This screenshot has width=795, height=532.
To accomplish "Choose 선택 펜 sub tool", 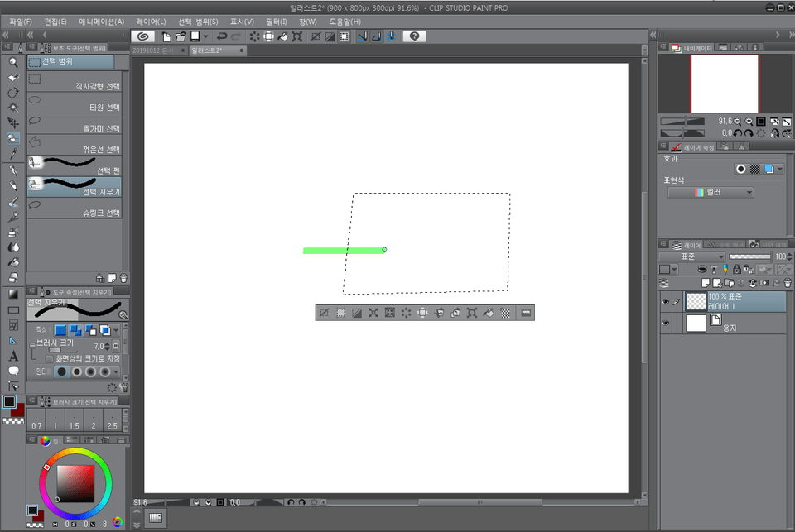I will click(x=74, y=165).
